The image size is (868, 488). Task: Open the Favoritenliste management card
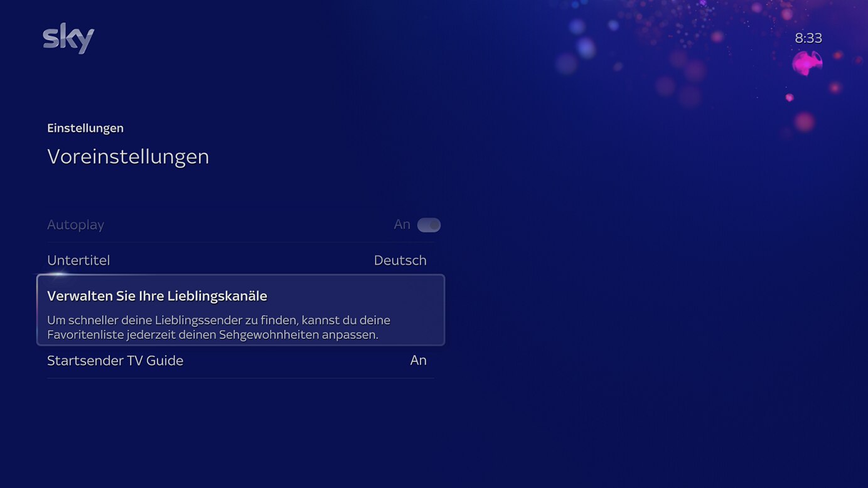click(x=240, y=309)
